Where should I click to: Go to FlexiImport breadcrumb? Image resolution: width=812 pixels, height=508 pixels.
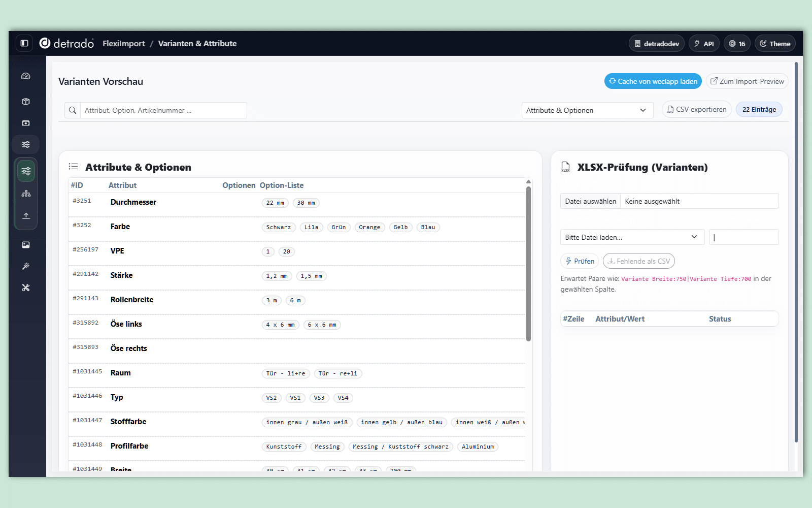click(123, 44)
